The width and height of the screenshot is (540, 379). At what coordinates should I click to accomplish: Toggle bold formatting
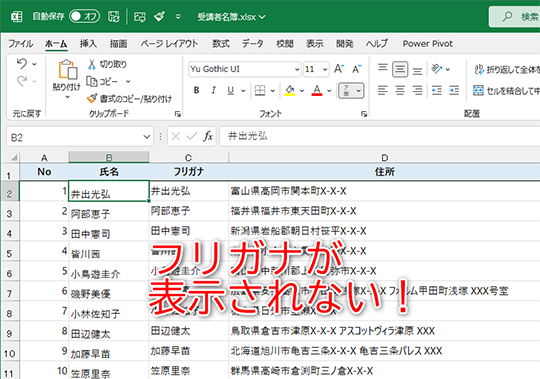pos(196,90)
